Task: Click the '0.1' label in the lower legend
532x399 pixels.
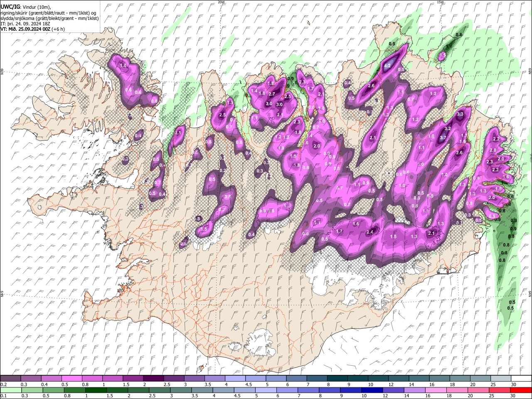Action: (3, 396)
